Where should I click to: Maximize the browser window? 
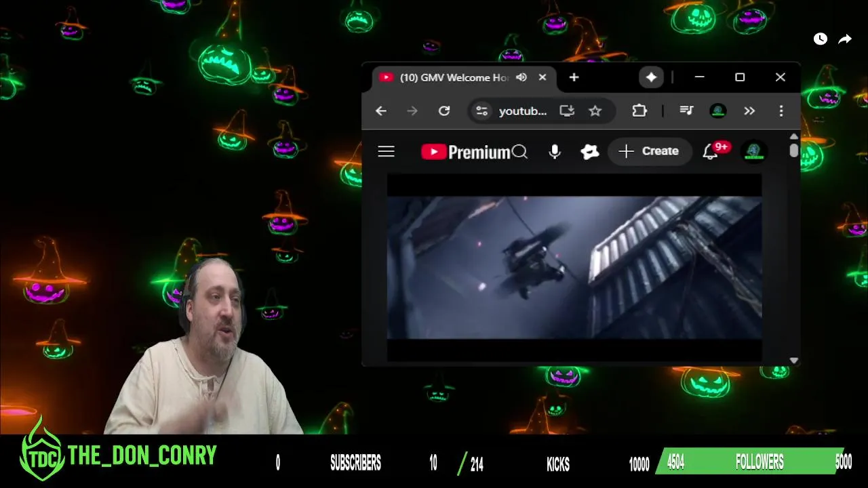tap(740, 77)
